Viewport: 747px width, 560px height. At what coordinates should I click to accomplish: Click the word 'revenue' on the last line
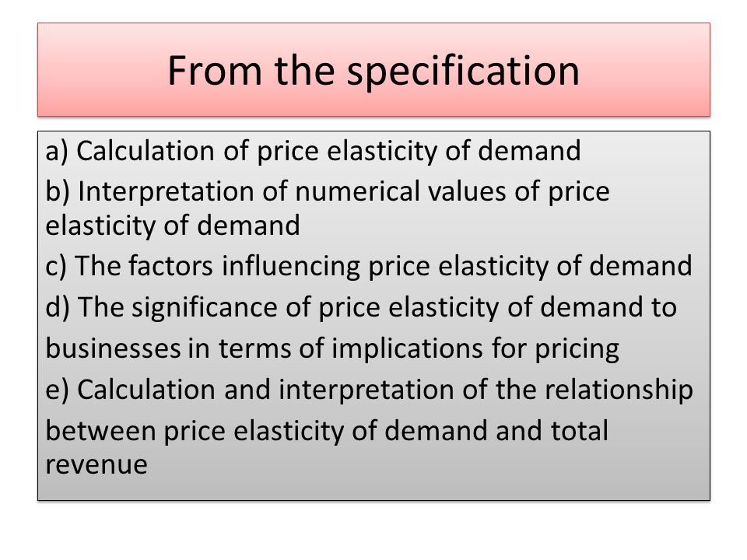pyautogui.click(x=96, y=465)
